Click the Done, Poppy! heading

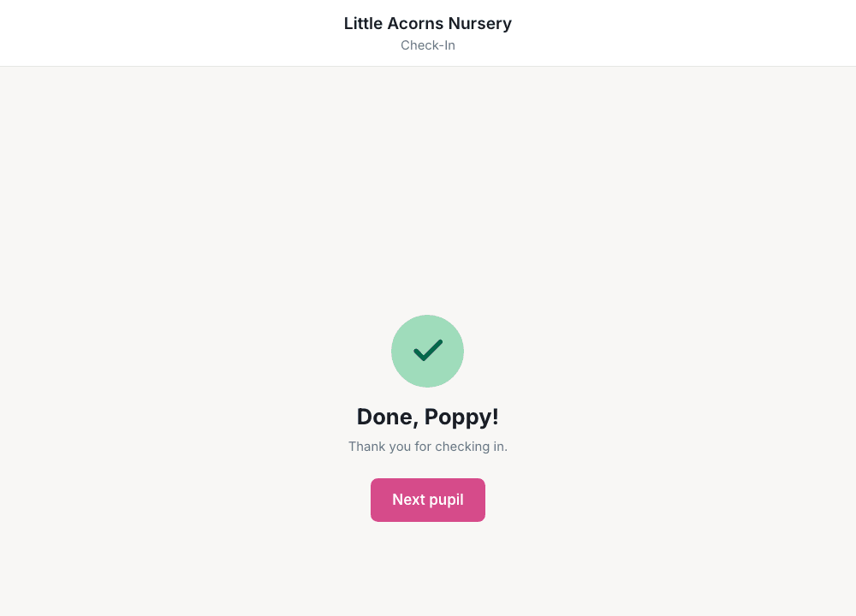427,417
